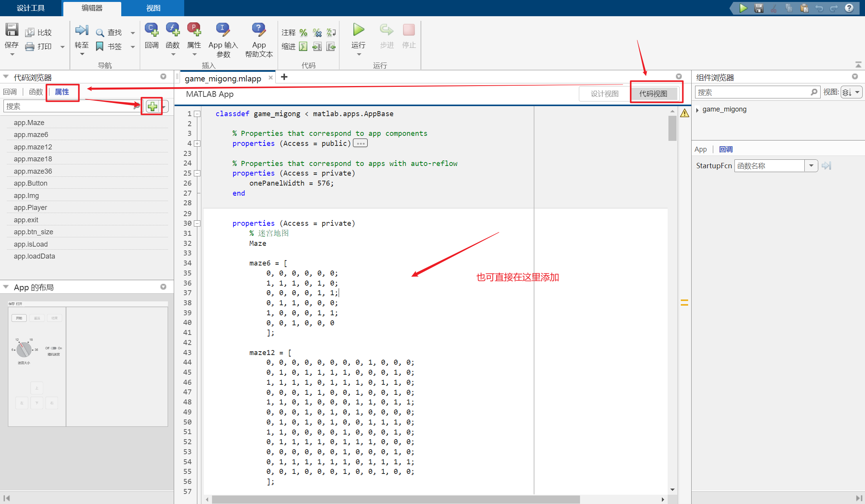The width and height of the screenshot is (865, 504).
Task: Switch to Design View
Action: (x=604, y=94)
